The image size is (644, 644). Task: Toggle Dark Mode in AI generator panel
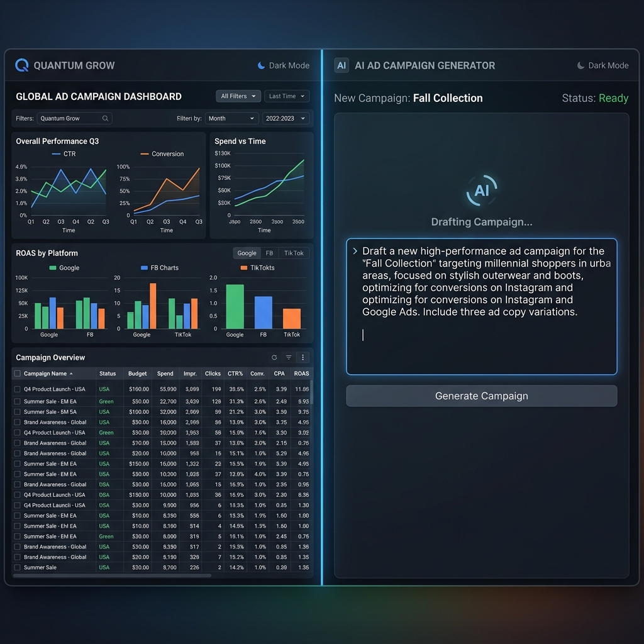[x=602, y=65]
